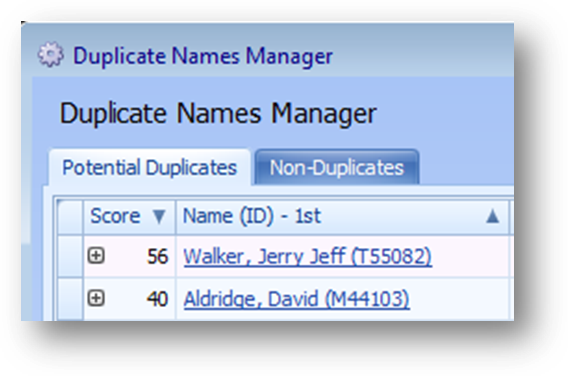Switch to the Non-Duplicates tab
This screenshot has width=568, height=376.
pyautogui.click(x=337, y=167)
